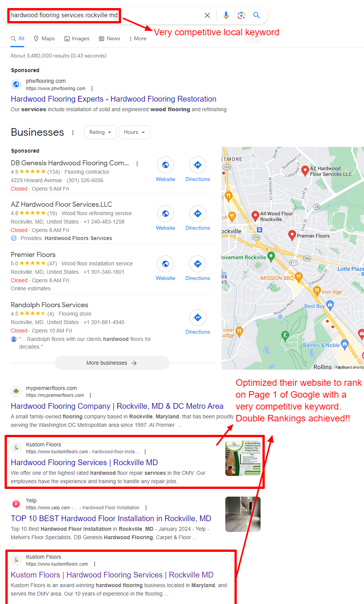The height and width of the screenshot is (604, 364).
Task: Open Website for DB Genesis Hardwood Flooring
Action: pyautogui.click(x=166, y=170)
